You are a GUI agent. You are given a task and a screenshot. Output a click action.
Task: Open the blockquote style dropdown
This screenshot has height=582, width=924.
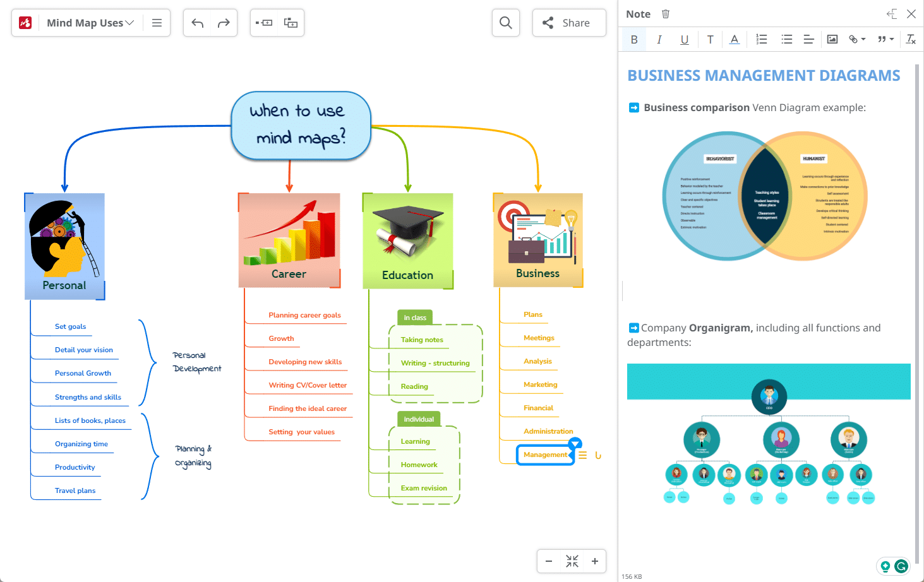point(886,40)
